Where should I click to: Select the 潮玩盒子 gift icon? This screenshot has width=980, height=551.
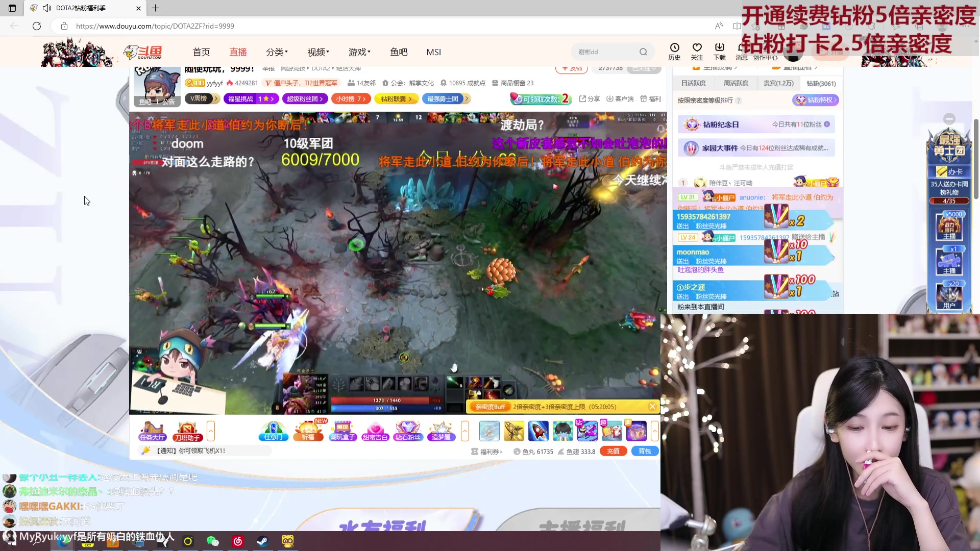click(x=342, y=431)
